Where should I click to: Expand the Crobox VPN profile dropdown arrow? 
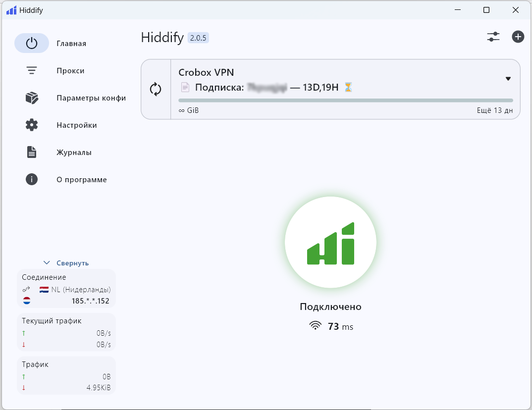point(508,79)
